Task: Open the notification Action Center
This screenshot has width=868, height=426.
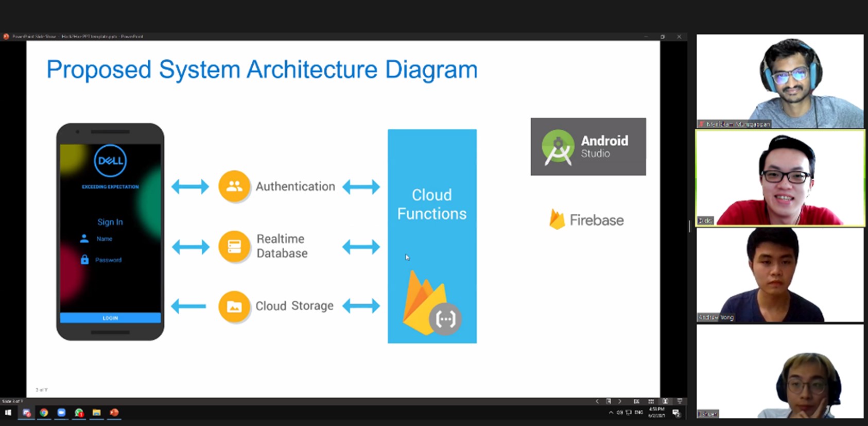Action: pos(676,413)
